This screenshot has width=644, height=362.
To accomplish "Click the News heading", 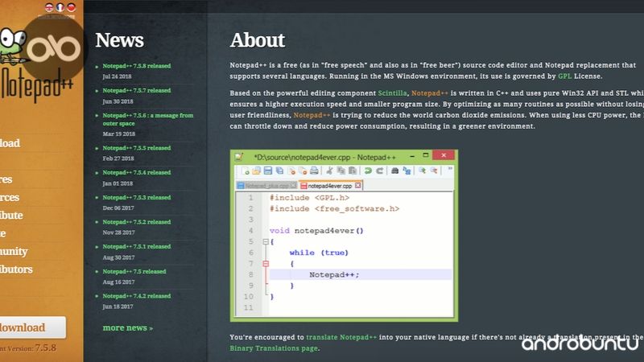I will tap(119, 40).
